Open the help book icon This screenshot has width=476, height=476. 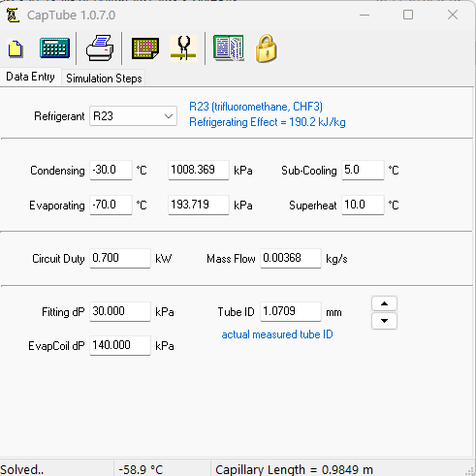pyautogui.click(x=229, y=48)
